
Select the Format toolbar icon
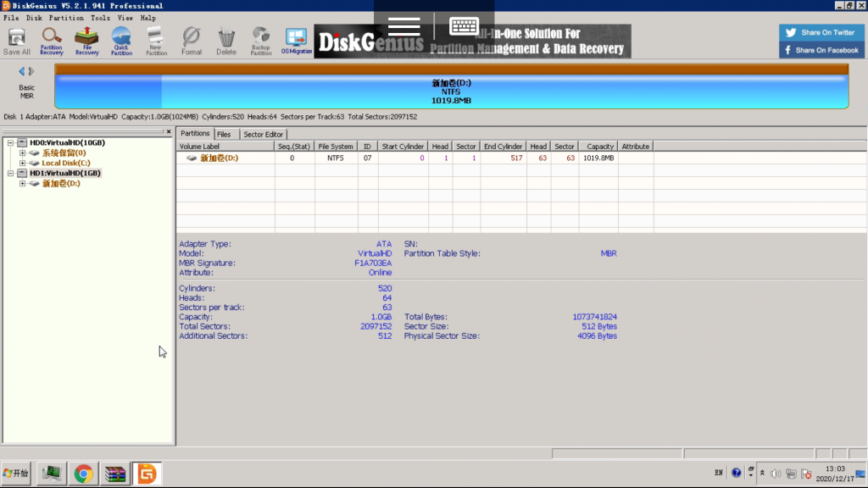click(192, 42)
